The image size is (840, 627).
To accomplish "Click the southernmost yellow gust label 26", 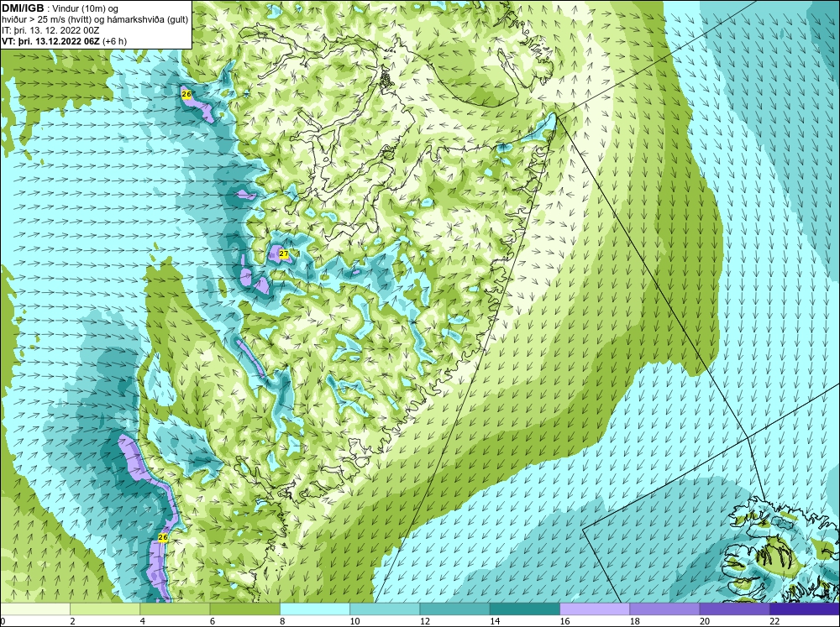I will coord(163,537).
